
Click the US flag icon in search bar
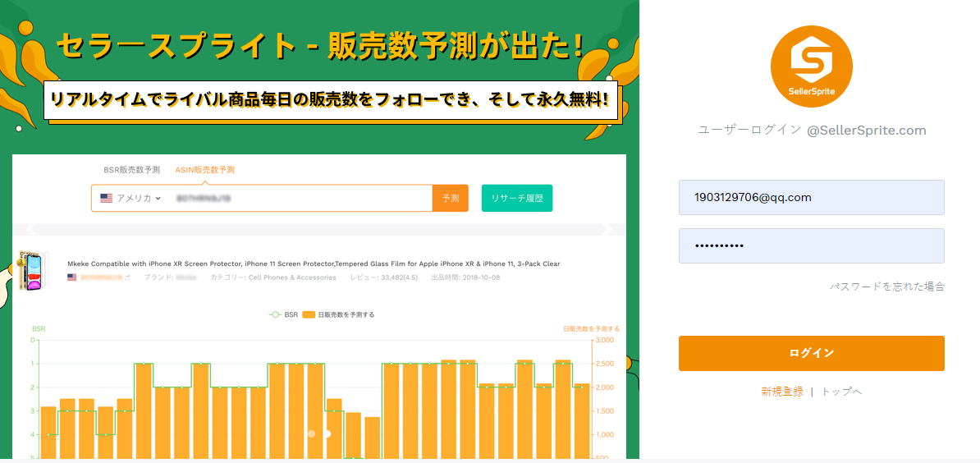coord(106,198)
